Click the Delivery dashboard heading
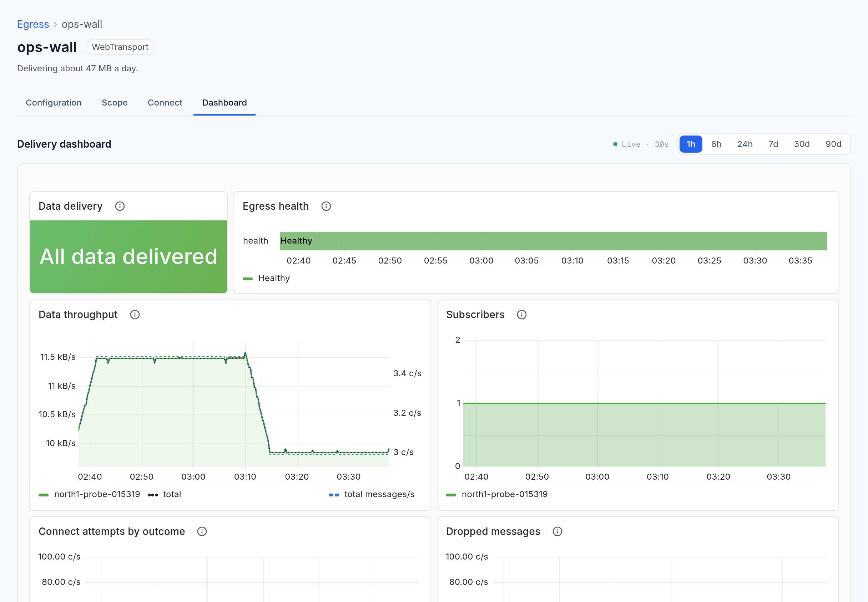The image size is (868, 602). click(64, 144)
